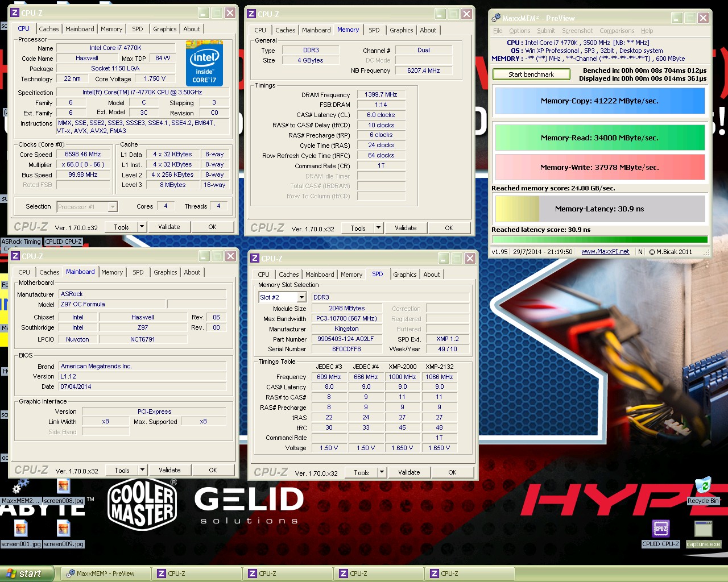Image resolution: width=728 pixels, height=582 pixels.
Task: Switch to SPD tab in Mainboard window
Action: 138,272
